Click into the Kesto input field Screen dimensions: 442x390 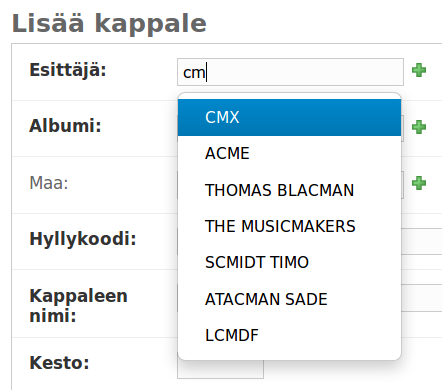pos(220,369)
